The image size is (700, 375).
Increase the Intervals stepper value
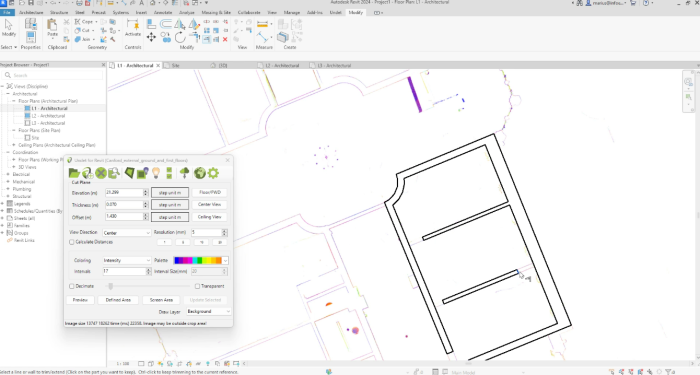149,270
